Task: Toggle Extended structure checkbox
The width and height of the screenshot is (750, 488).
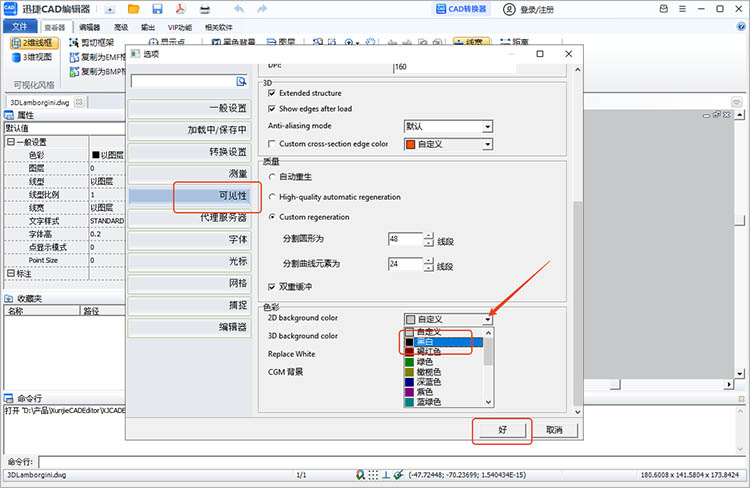Action: click(x=272, y=93)
